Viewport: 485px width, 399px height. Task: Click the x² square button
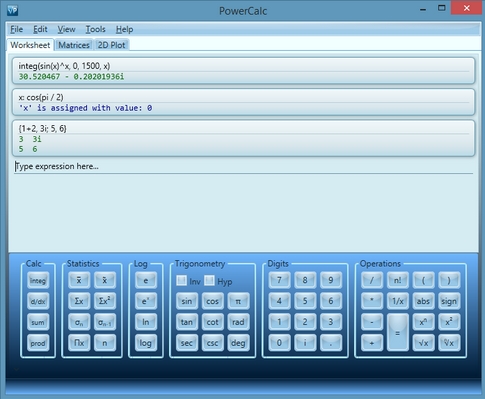click(x=449, y=322)
